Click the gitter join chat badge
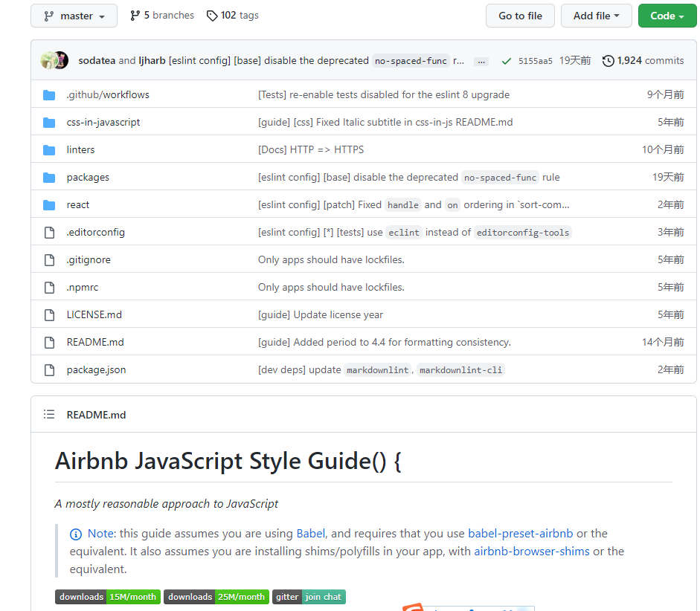The height and width of the screenshot is (611, 700). point(309,597)
